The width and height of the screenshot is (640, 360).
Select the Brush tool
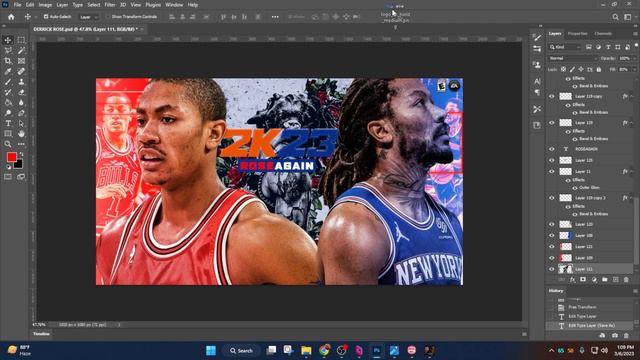click(x=8, y=82)
